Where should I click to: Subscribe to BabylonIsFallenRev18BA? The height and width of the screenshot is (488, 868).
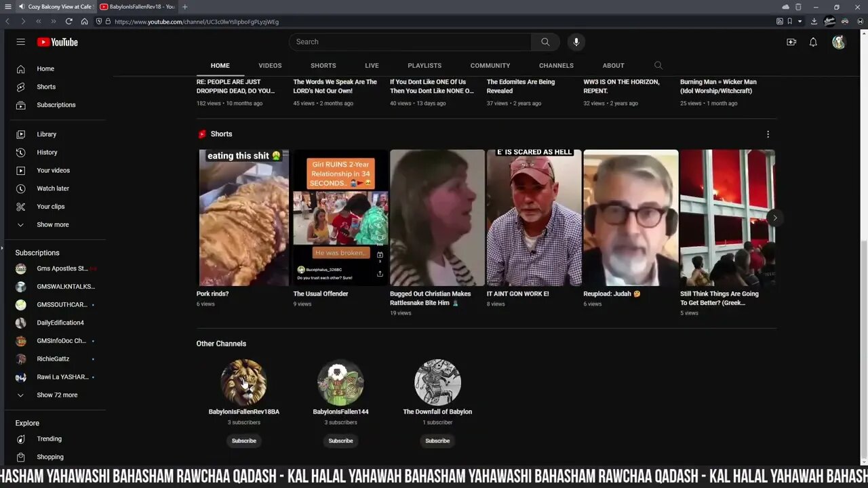click(244, 441)
